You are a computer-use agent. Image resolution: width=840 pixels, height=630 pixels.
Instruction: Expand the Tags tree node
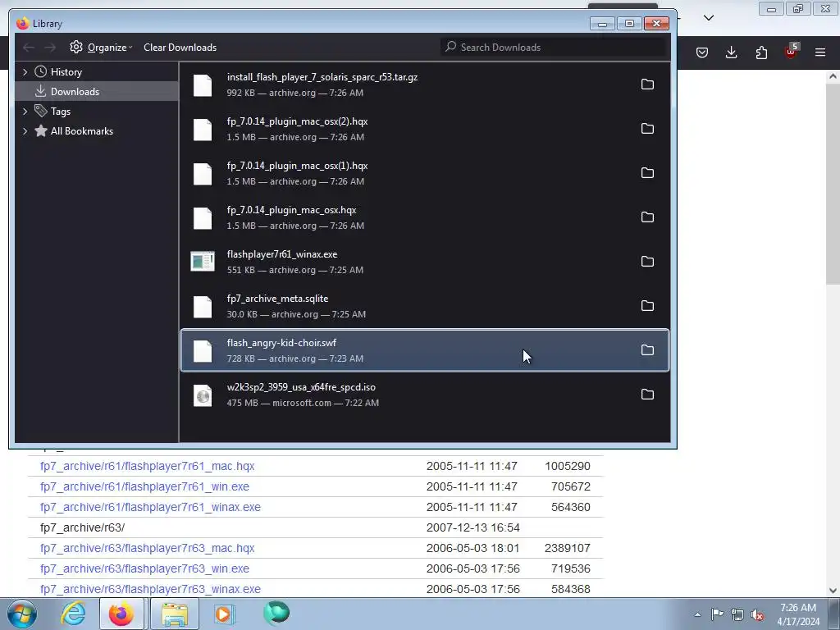(x=25, y=112)
